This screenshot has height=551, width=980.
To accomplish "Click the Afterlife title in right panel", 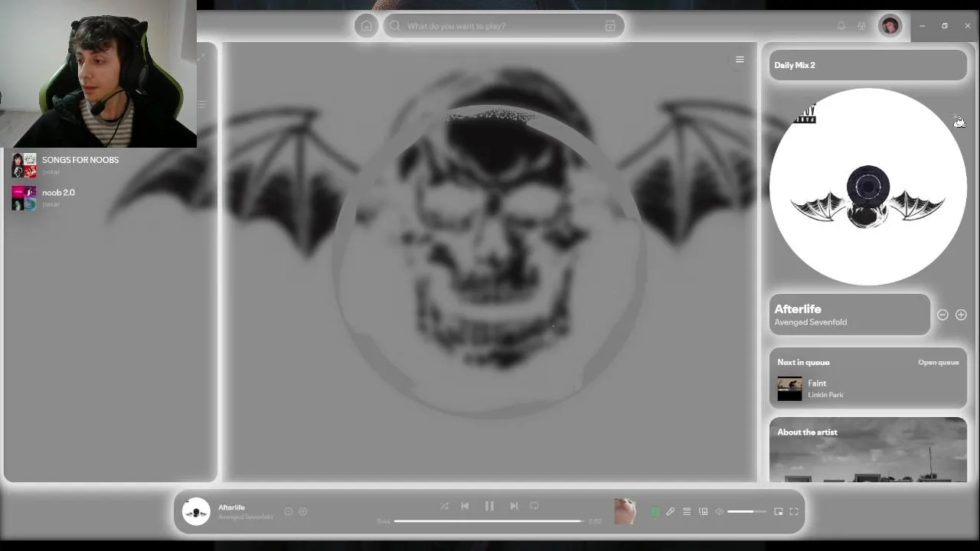I will tap(798, 309).
